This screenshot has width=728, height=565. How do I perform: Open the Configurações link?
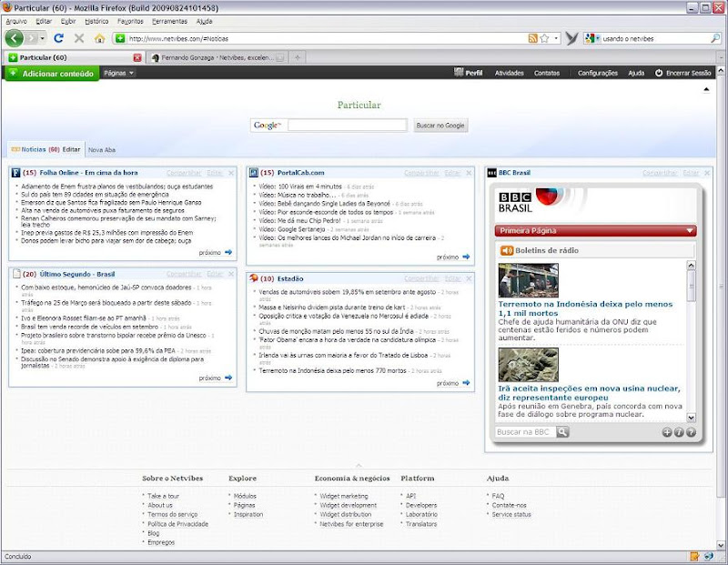[x=598, y=73]
